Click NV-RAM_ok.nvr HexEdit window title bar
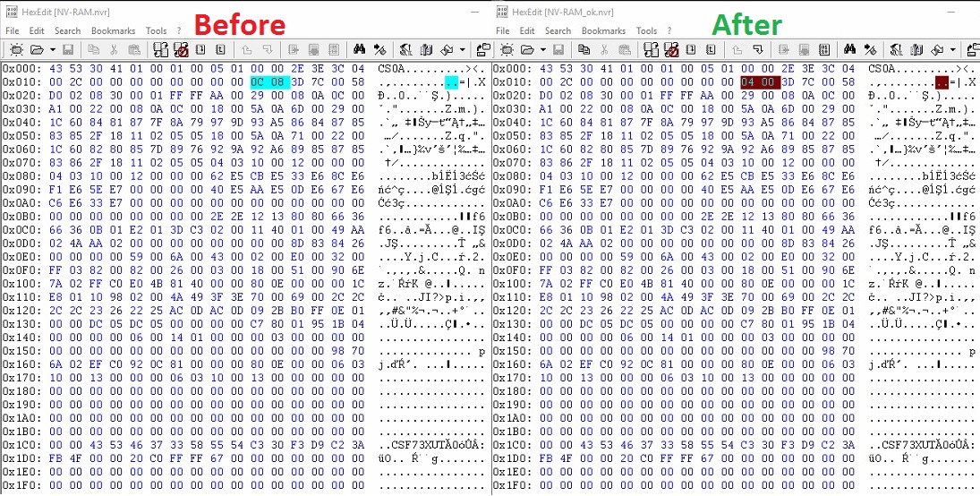 click(735, 12)
